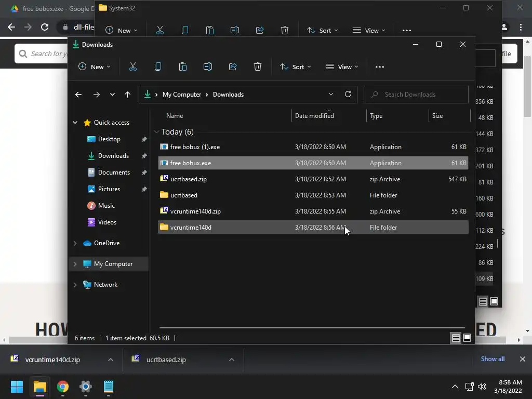
Task: Click Share icon in Downloads toolbar
Action: pyautogui.click(x=233, y=67)
